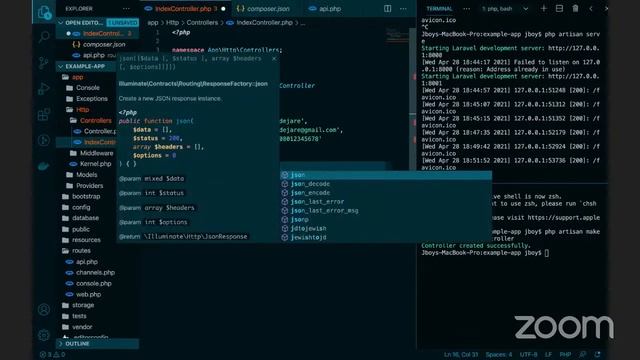
Task: Choose json_last_error_msg autocomplete suggestion
Action: tap(386, 211)
